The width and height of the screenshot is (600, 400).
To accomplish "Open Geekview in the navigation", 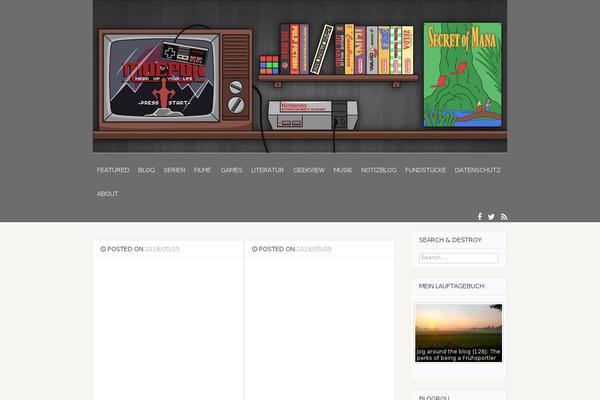I will [309, 170].
